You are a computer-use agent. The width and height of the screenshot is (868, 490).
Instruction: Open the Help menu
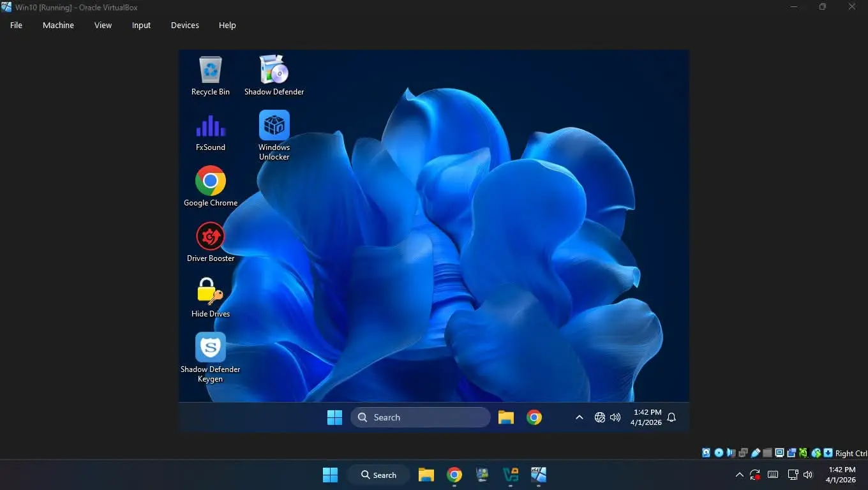[x=227, y=26]
